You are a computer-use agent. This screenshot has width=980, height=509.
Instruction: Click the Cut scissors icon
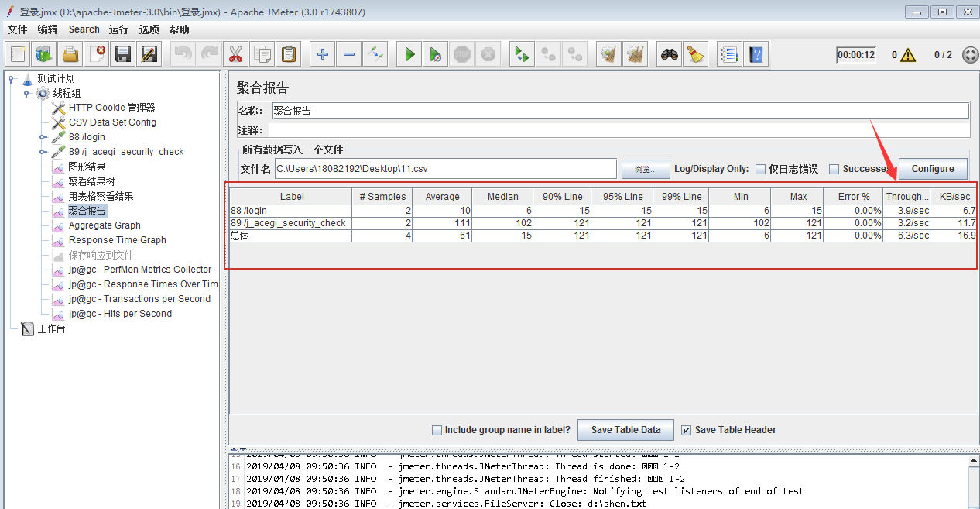pyautogui.click(x=236, y=54)
